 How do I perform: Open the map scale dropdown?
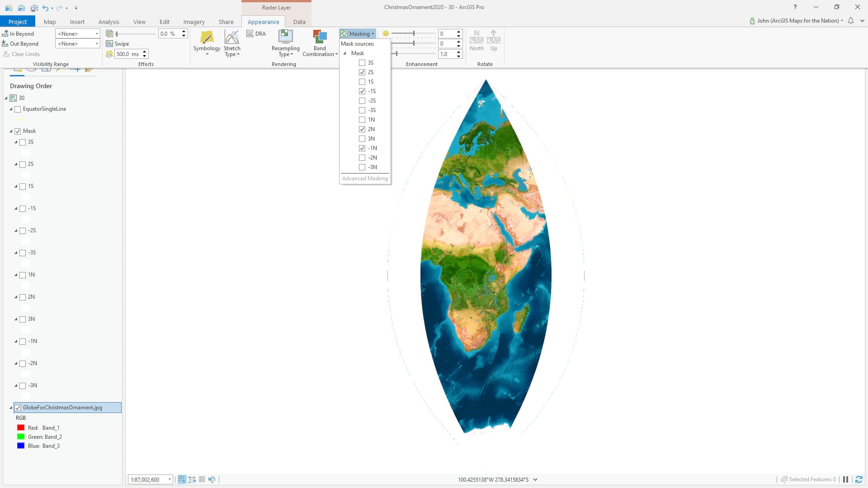(170, 479)
